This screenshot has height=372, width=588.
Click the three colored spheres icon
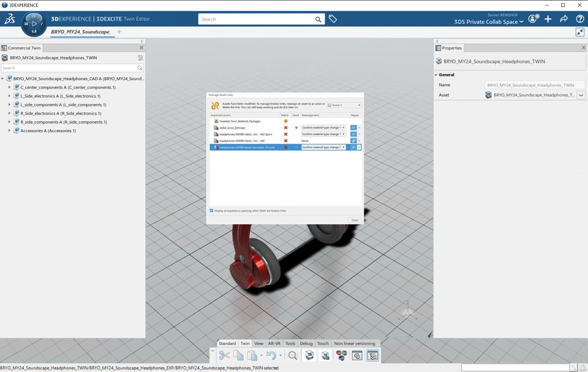click(x=341, y=355)
